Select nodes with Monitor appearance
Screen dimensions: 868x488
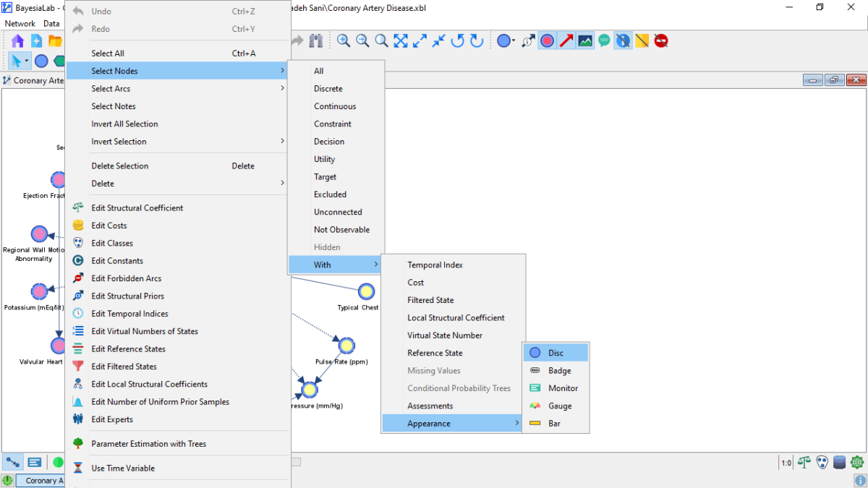pyautogui.click(x=556, y=388)
